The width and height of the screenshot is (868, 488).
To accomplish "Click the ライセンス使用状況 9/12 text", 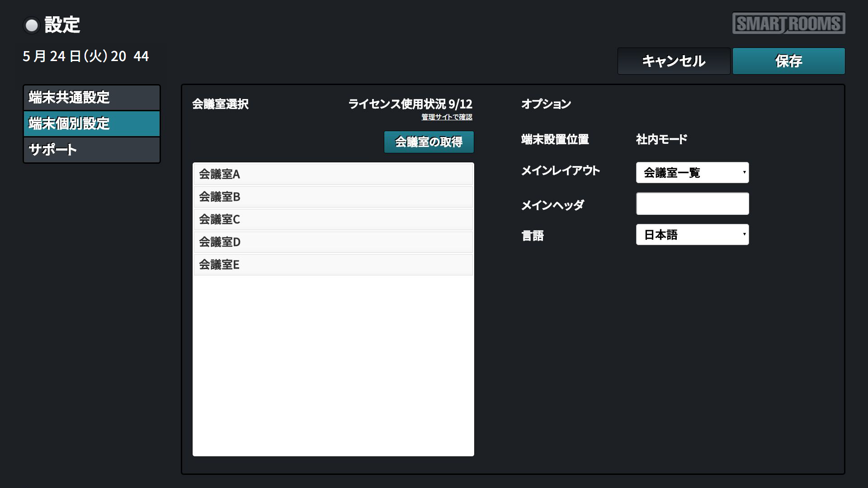I will point(410,104).
